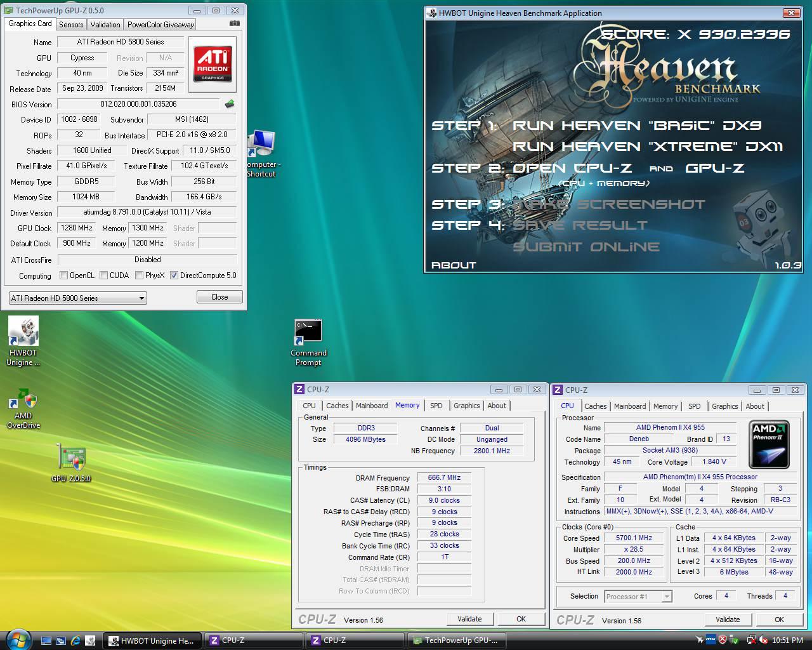812x650 pixels.
Task: Click the Driver Version field in GPU-Z
Action: 147,212
